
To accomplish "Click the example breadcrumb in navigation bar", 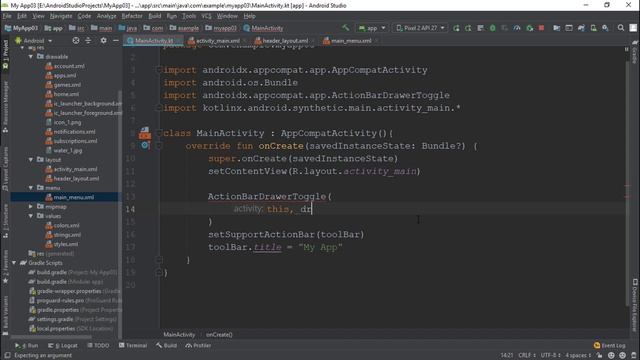I will pyautogui.click(x=184, y=28).
